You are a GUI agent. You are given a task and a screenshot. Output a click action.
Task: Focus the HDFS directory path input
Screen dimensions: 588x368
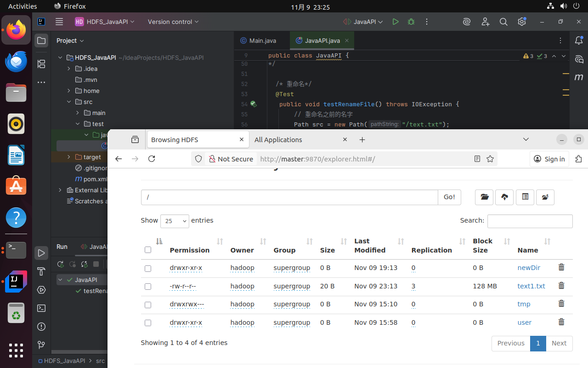click(289, 197)
